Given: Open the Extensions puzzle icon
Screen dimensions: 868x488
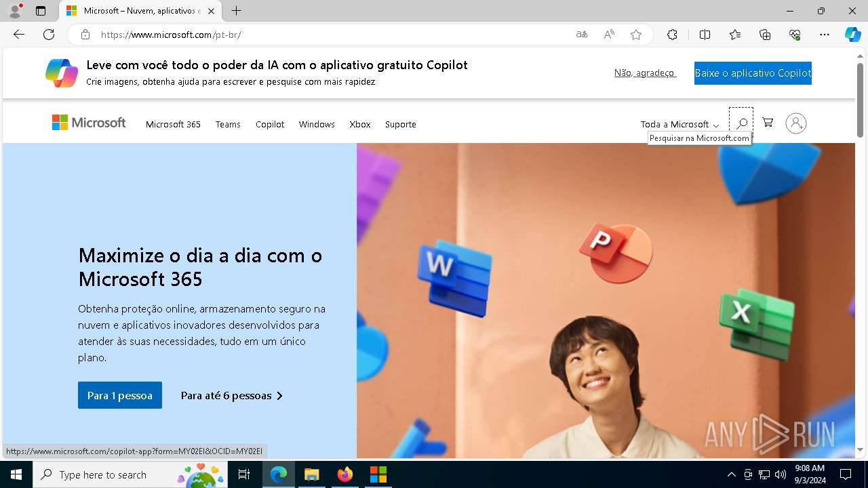Looking at the screenshot, I should click(x=672, y=35).
